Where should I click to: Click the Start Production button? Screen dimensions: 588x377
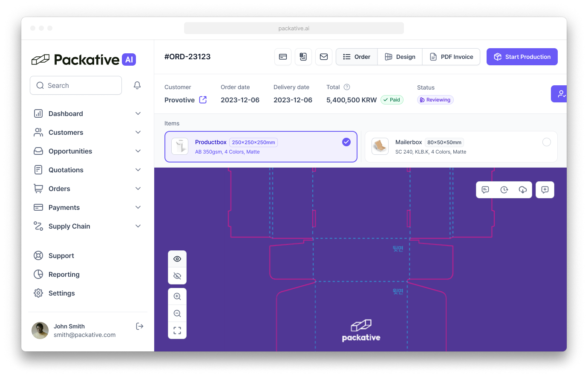[522, 57]
